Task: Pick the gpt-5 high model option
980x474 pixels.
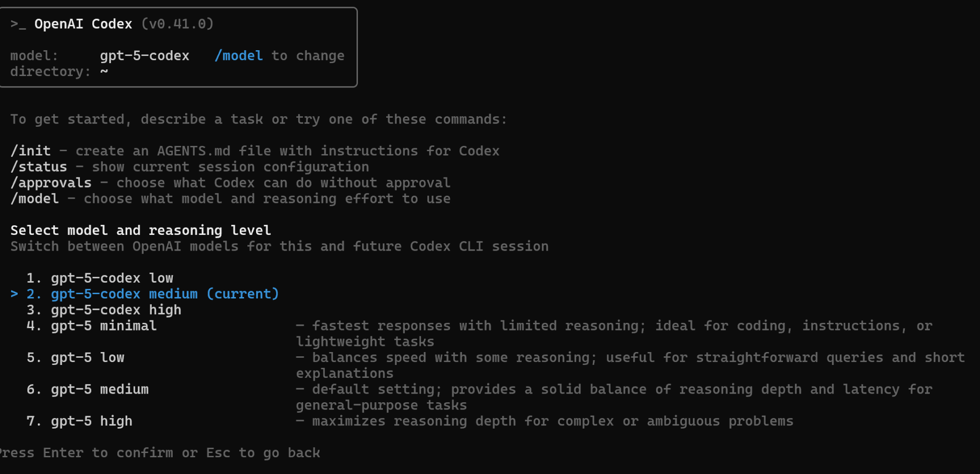Action: (x=91, y=421)
